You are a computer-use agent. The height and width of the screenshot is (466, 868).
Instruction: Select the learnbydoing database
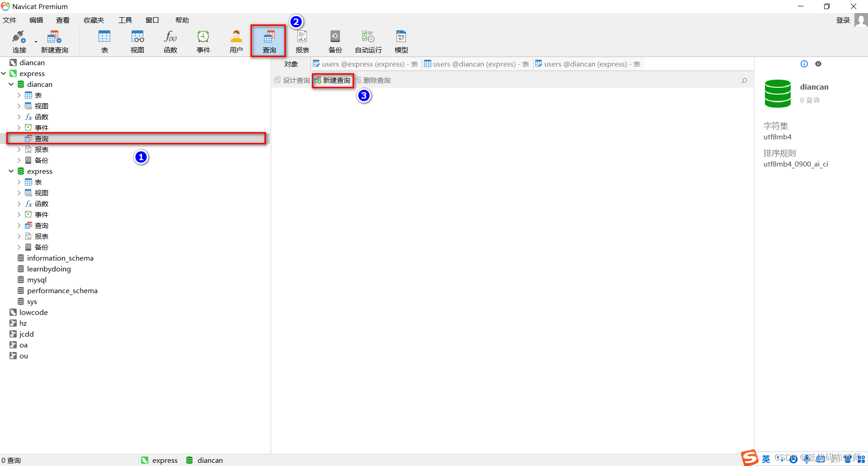(x=49, y=269)
